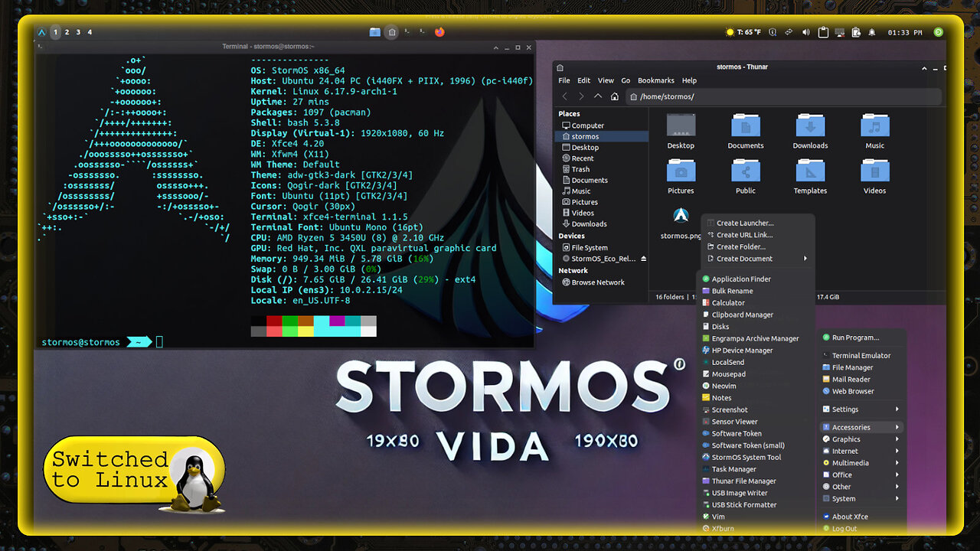Screen dimensions: 980x551
Task: Switch to workspace 3 in the panel
Action: pos(78,32)
